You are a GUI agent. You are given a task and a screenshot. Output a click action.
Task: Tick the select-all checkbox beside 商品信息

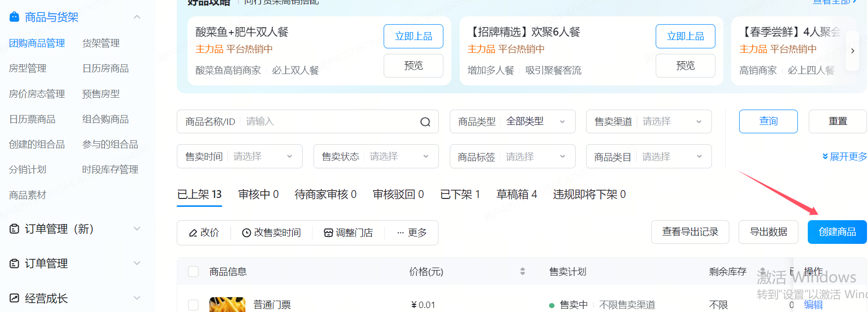tap(194, 272)
